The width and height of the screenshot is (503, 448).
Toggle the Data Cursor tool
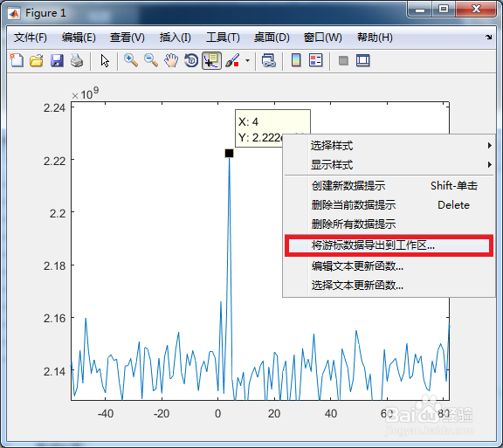click(x=211, y=60)
